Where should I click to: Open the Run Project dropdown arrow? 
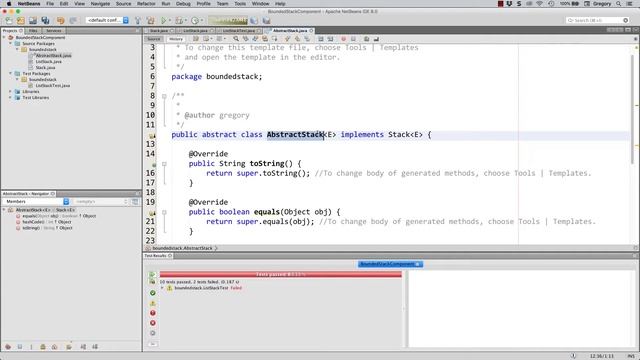tap(170, 20)
